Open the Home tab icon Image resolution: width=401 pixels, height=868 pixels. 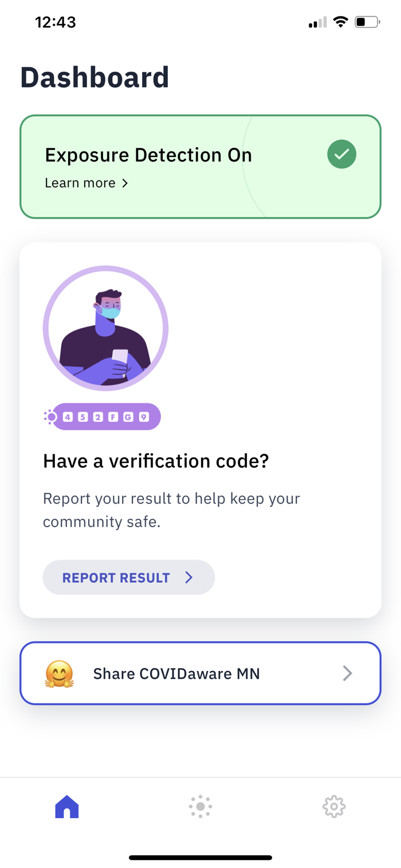[66, 807]
